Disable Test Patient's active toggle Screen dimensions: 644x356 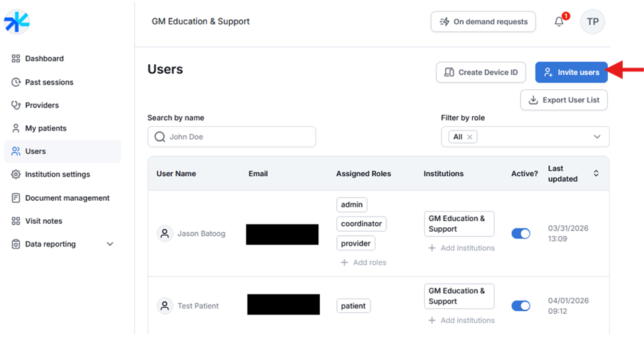click(x=520, y=306)
